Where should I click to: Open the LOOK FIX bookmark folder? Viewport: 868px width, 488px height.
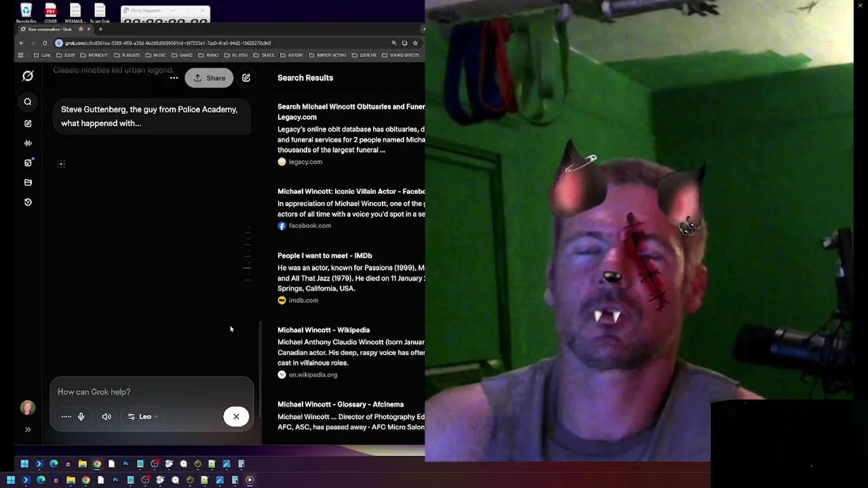click(x=365, y=55)
